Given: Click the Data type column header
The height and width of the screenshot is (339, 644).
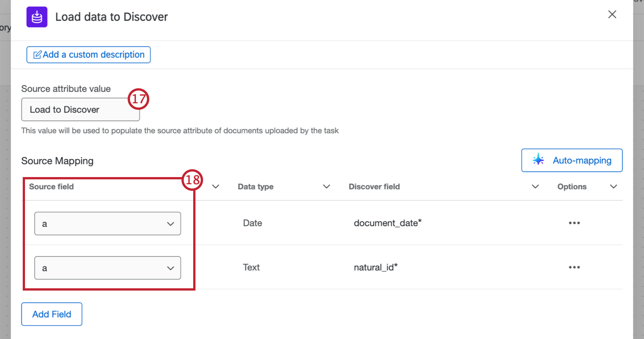Looking at the screenshot, I should [256, 187].
